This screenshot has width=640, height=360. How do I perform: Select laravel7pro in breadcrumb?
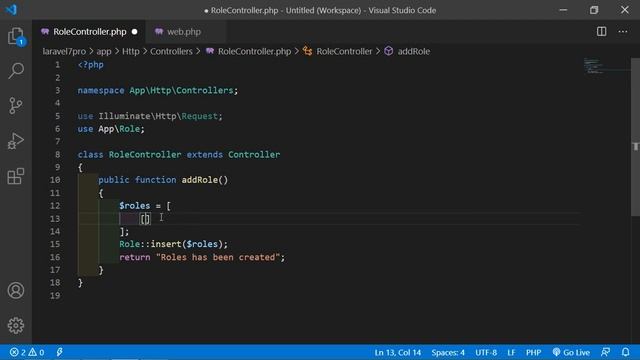(64, 51)
